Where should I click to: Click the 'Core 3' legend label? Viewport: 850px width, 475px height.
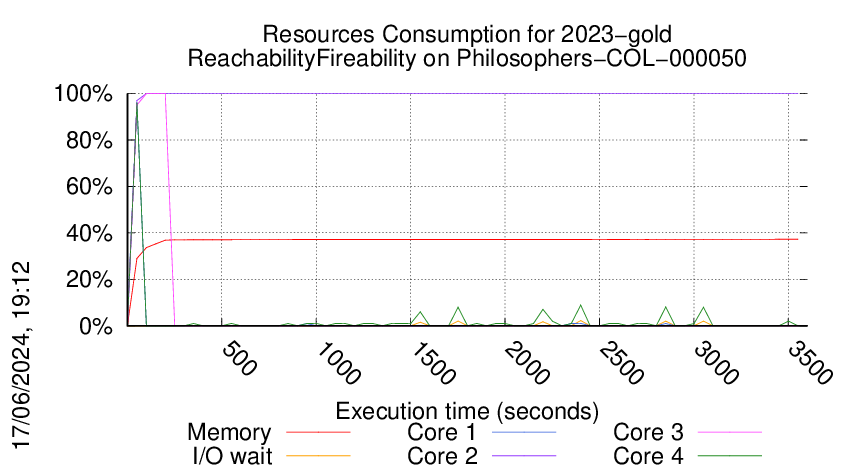click(x=648, y=433)
